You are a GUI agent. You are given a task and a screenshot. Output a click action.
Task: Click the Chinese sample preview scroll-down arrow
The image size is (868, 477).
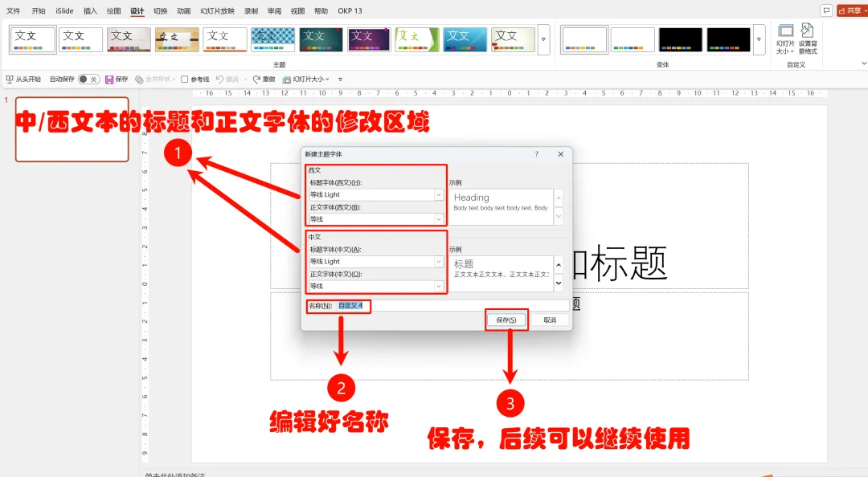[559, 283]
